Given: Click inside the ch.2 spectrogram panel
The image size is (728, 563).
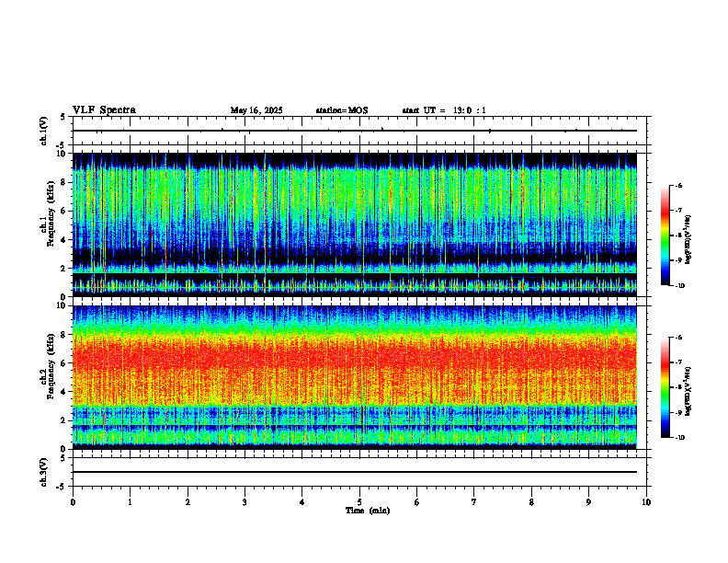Looking at the screenshot, I should (355, 377).
